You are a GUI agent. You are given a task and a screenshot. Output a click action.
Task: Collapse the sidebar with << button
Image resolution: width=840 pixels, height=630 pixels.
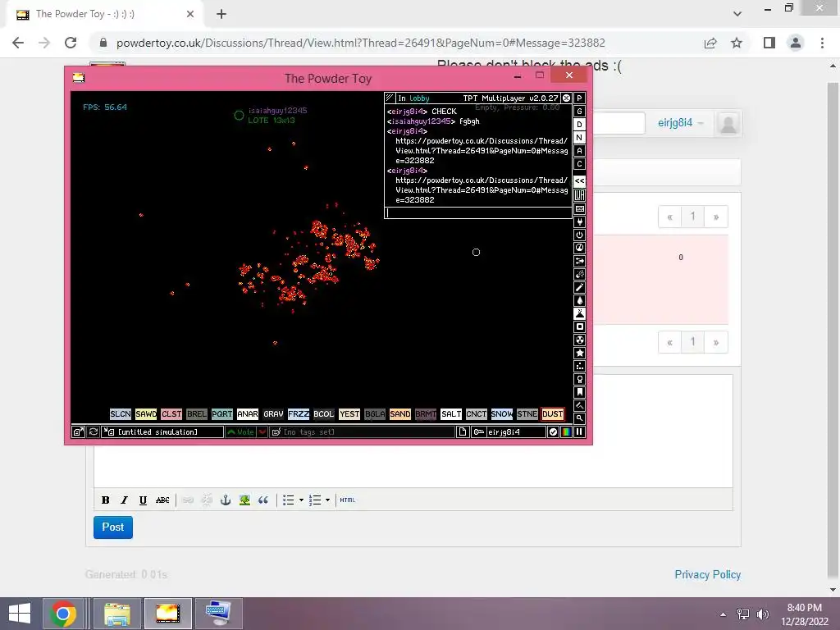pos(579,181)
